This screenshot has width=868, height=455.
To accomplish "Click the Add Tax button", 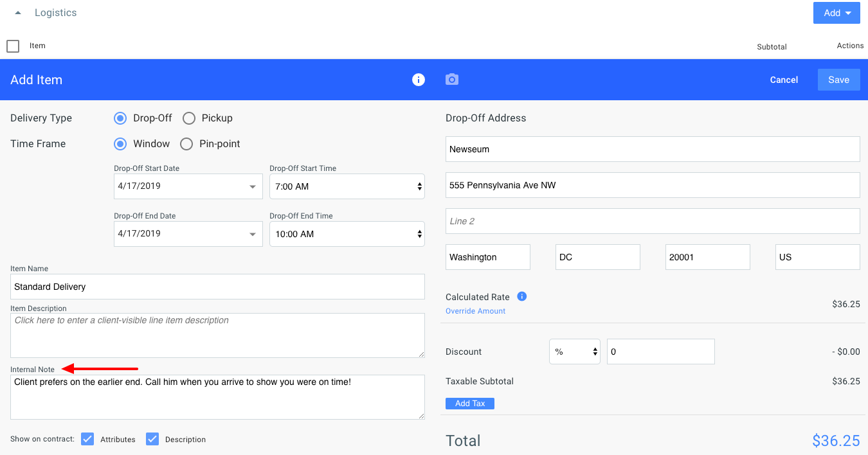I will [470, 404].
